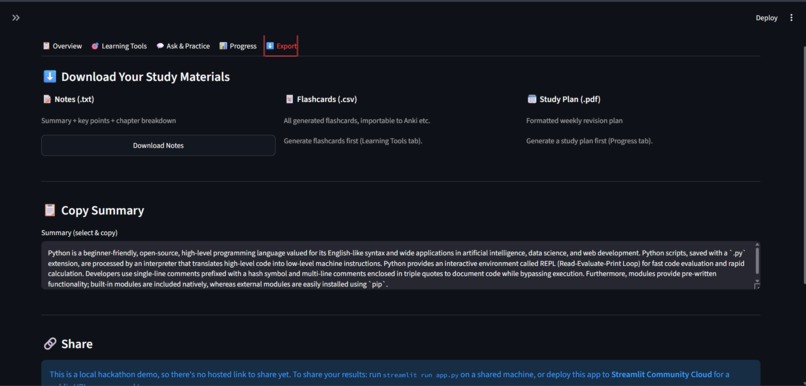Click the 'Share' heading text

(77, 344)
